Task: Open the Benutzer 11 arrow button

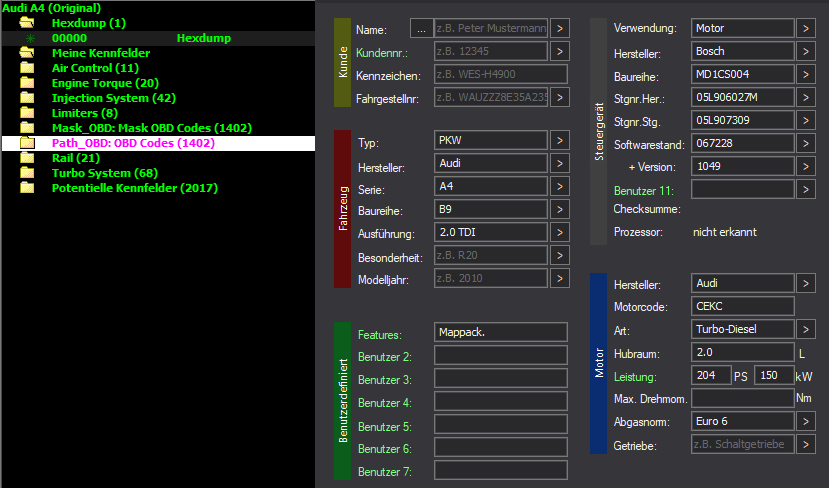Action: 806,189
